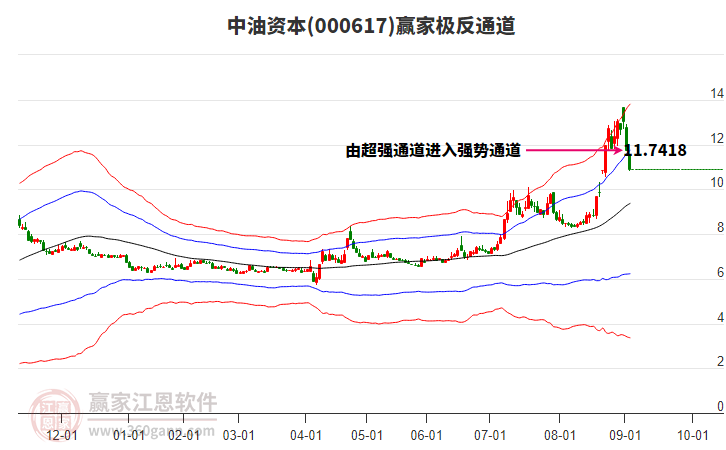This screenshot has height=450, width=726.
Task: Click the 14 price axis label
Action: [x=717, y=94]
